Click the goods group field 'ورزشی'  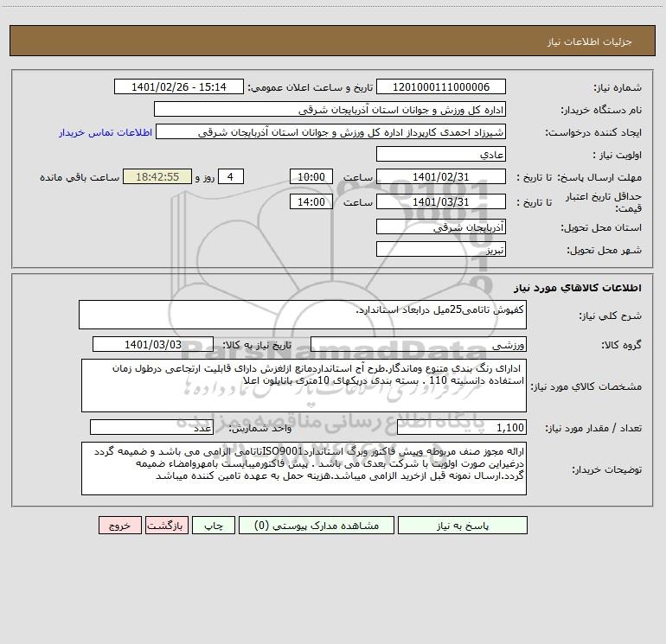pyautogui.click(x=419, y=345)
